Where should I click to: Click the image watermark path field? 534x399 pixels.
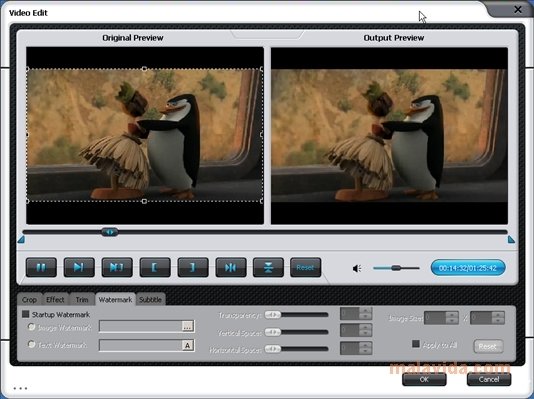tap(140, 326)
